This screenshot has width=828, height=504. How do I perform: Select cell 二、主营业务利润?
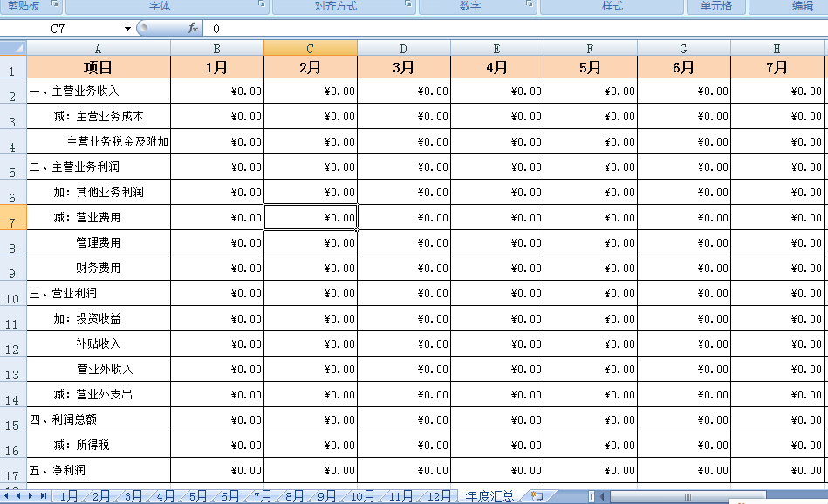tap(99, 167)
